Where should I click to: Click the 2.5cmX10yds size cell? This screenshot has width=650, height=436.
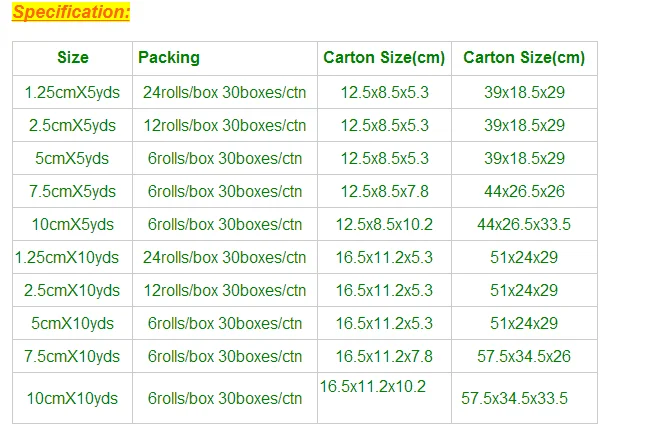(x=72, y=290)
